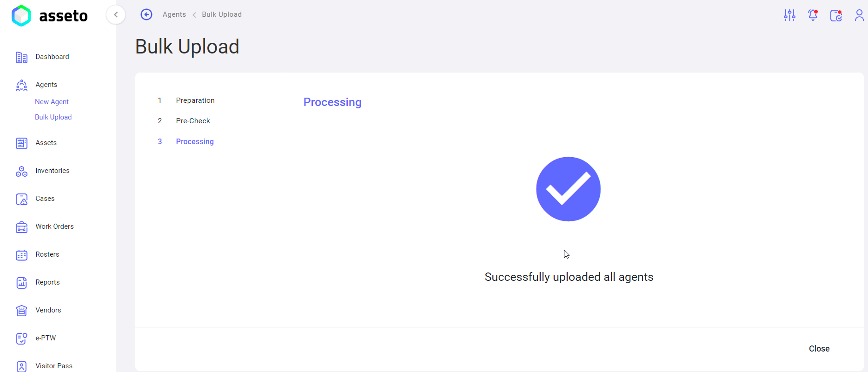
Task: Open the Dashboard icon in sidebar
Action: [21, 57]
